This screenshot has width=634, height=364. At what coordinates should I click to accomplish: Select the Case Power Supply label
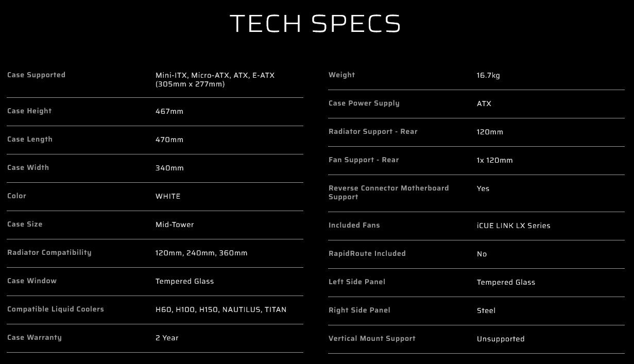coord(364,103)
